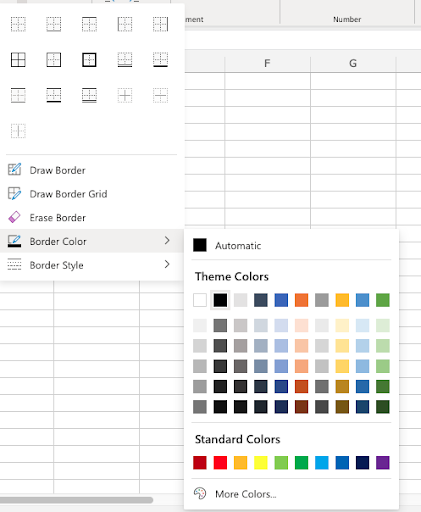Select the No Border icon
The image size is (421, 512).
[18, 24]
